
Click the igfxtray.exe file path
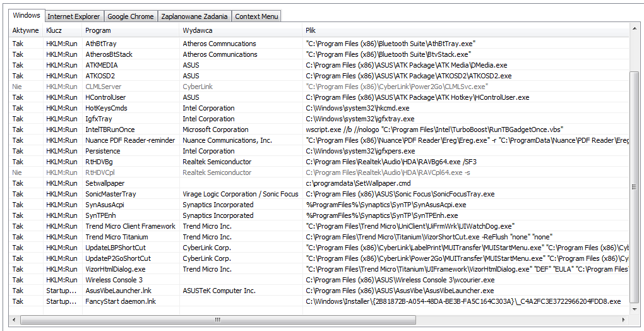point(360,119)
